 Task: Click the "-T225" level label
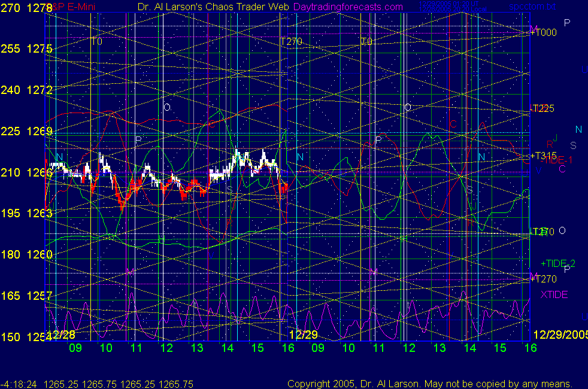pos(542,109)
